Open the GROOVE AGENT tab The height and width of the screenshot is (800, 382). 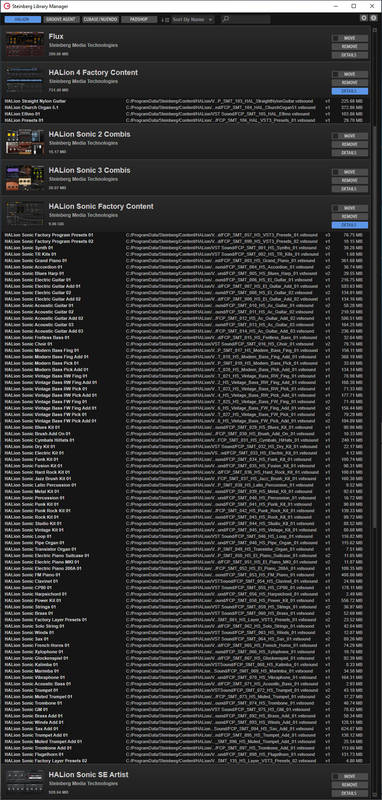(x=61, y=19)
